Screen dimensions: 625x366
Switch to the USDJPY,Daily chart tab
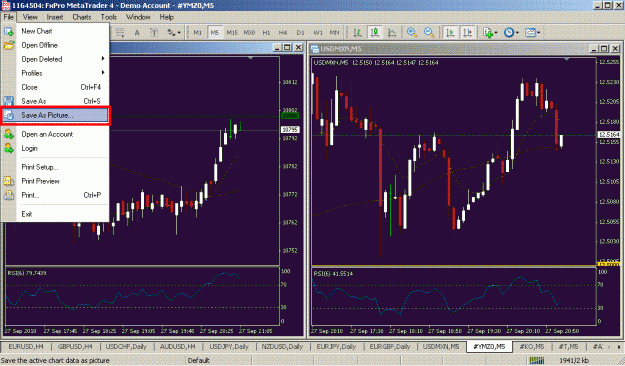229,346
